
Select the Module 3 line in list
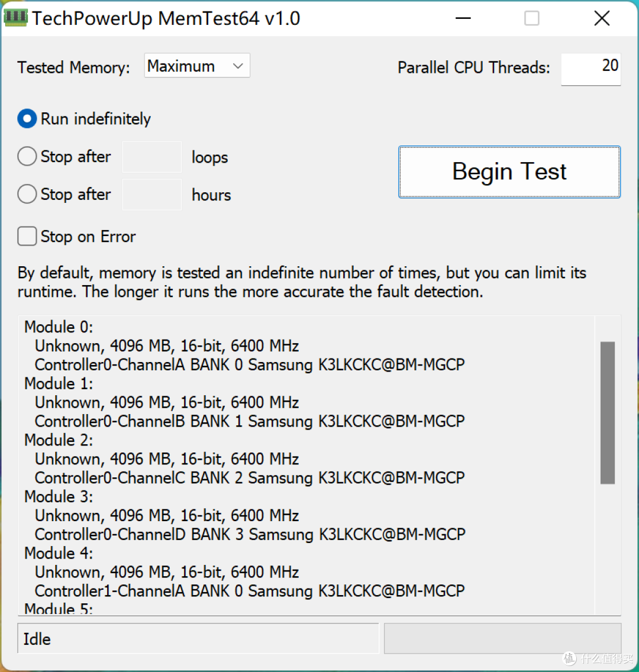[x=59, y=497]
